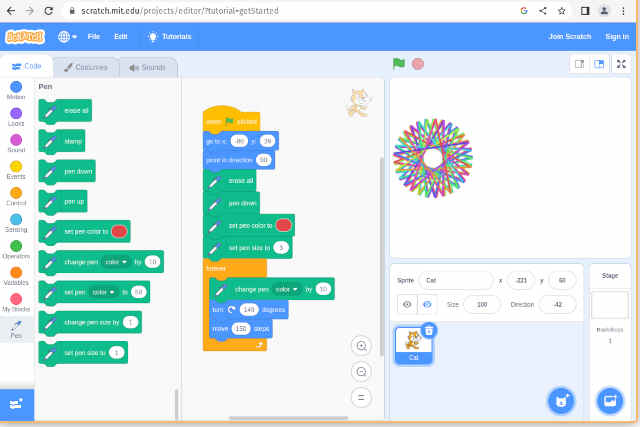
Task: Select the Sound block category
Action: pyautogui.click(x=16, y=144)
